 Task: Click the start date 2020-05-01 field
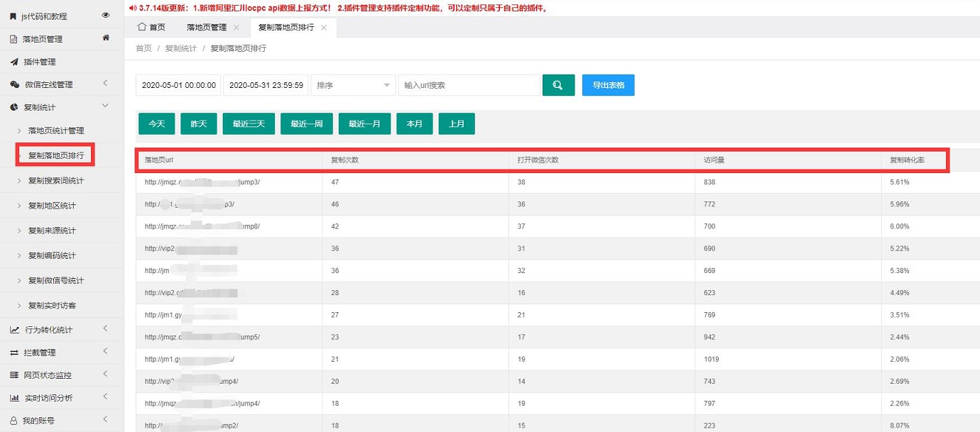[179, 85]
